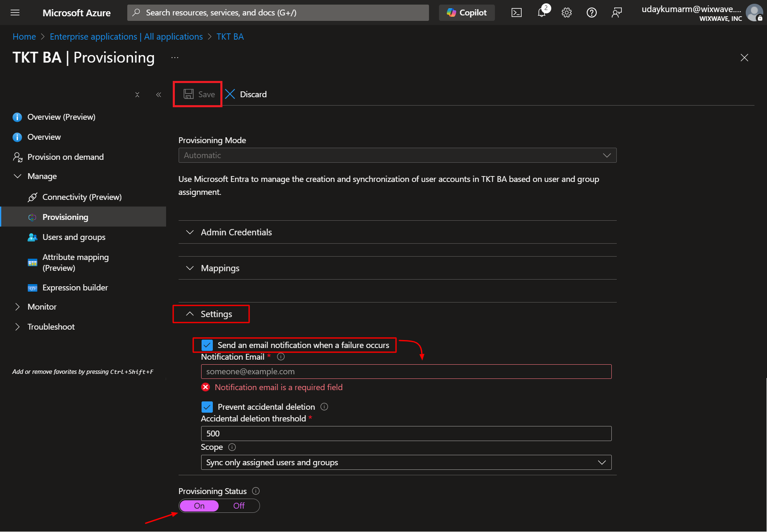
Task: Open Enterprise applications | All applications breadcrumb
Action: pos(126,37)
